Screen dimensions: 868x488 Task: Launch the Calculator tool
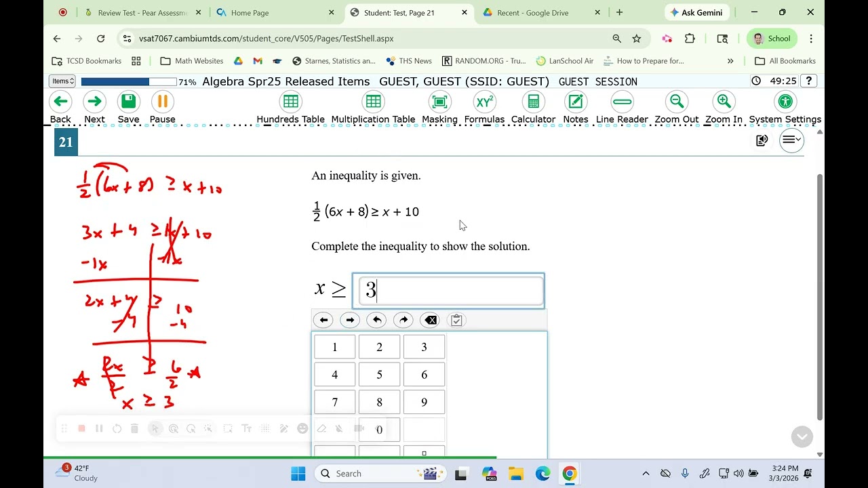point(533,108)
